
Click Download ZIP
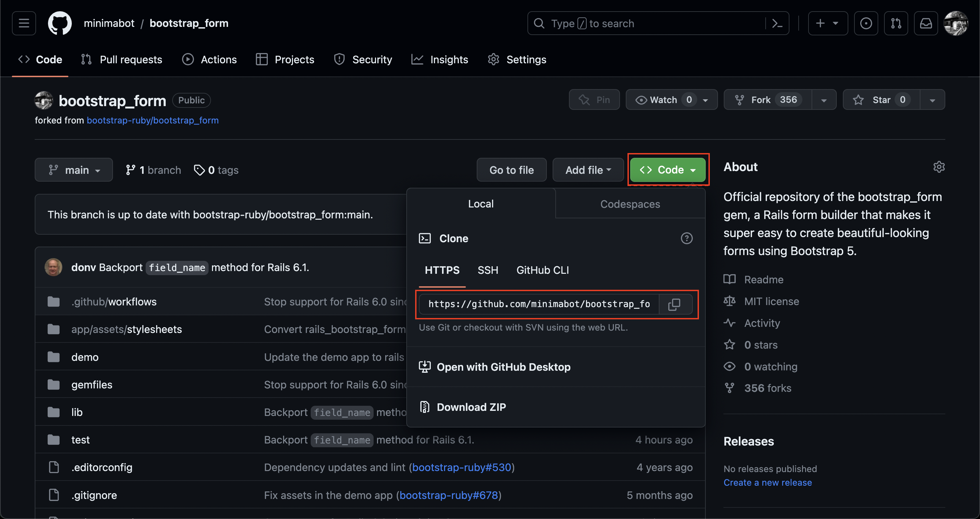coord(471,407)
